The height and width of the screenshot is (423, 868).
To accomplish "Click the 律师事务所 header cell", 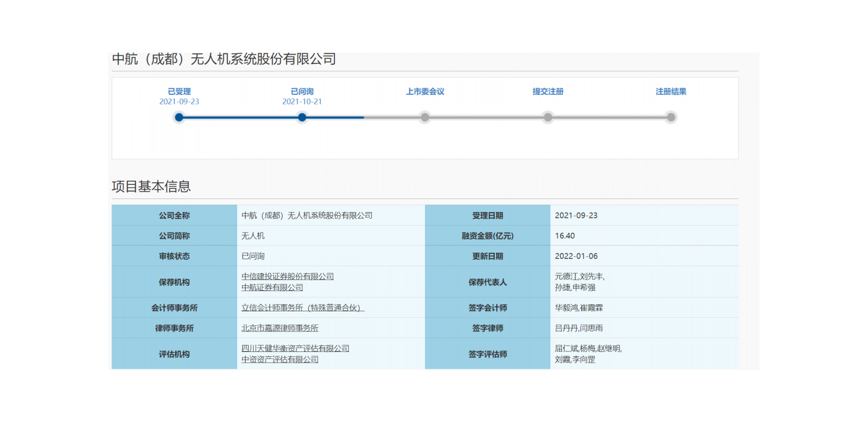I will (x=174, y=328).
